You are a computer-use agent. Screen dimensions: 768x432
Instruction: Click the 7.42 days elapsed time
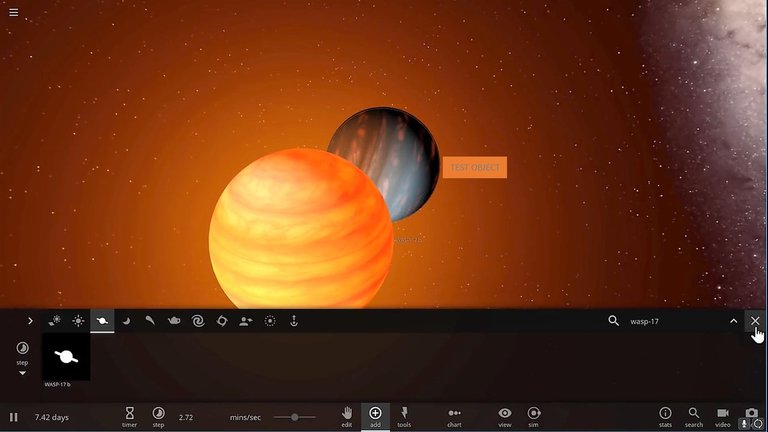pyautogui.click(x=51, y=417)
